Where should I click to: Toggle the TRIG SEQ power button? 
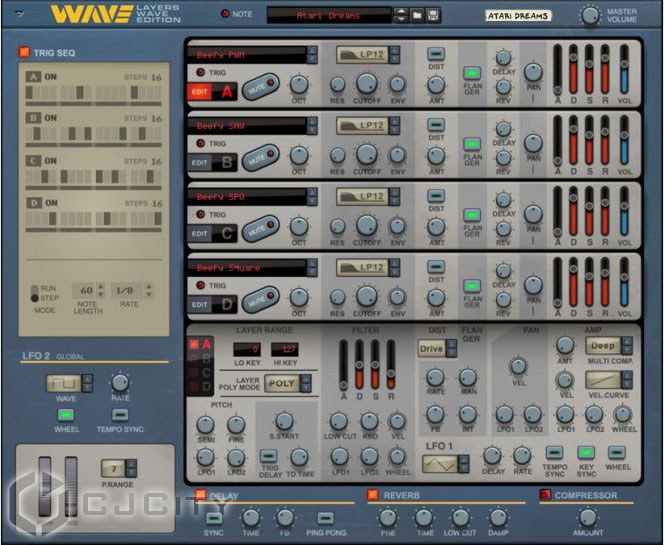pyautogui.click(x=24, y=53)
